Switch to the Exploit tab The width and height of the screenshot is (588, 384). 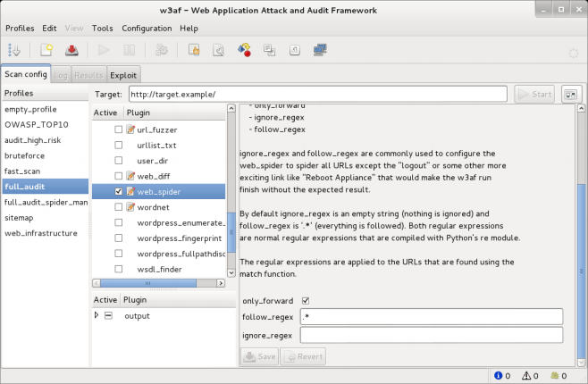(x=123, y=75)
